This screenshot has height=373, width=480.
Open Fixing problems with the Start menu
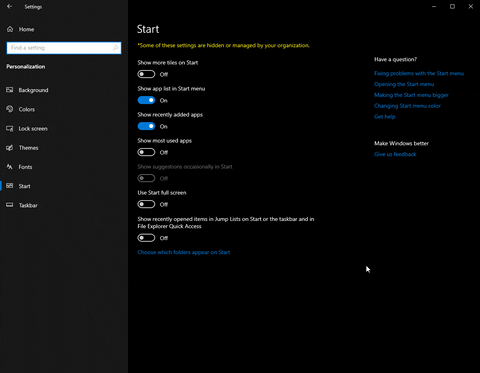[x=419, y=73]
